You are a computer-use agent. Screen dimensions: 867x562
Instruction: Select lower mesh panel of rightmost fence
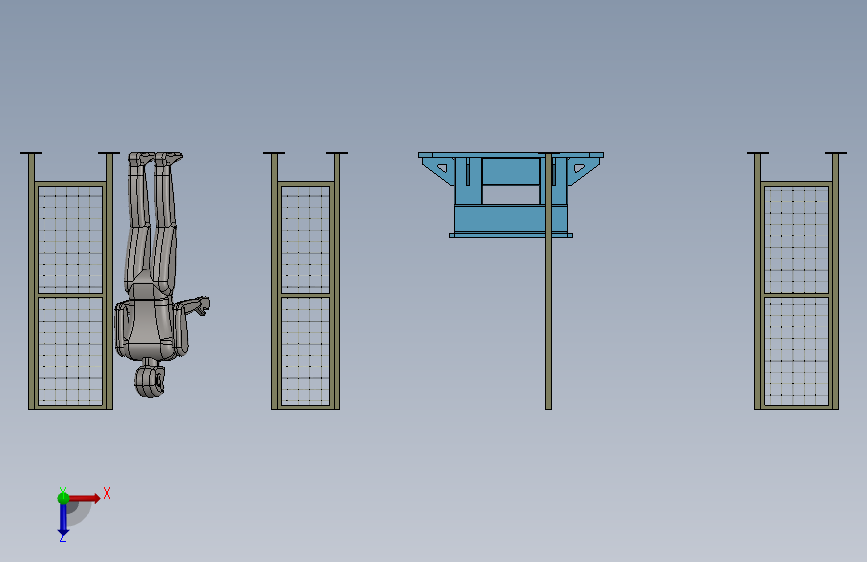(796, 351)
